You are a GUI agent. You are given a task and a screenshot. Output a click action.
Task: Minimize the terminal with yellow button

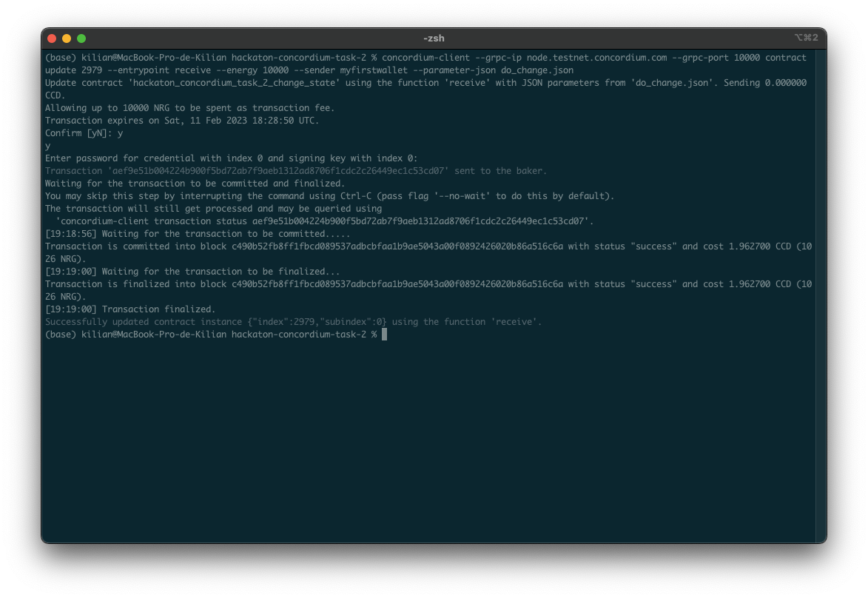click(x=67, y=38)
